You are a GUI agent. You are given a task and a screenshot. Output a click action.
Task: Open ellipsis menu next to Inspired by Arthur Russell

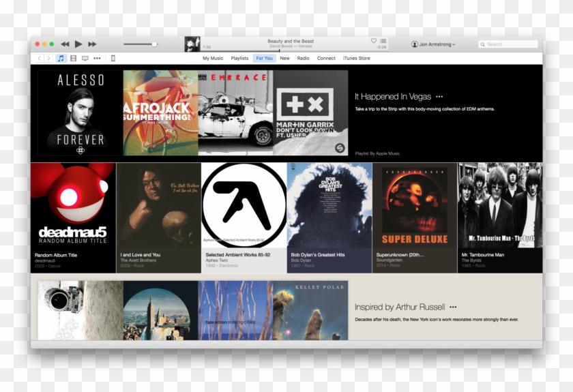pyautogui.click(x=453, y=307)
